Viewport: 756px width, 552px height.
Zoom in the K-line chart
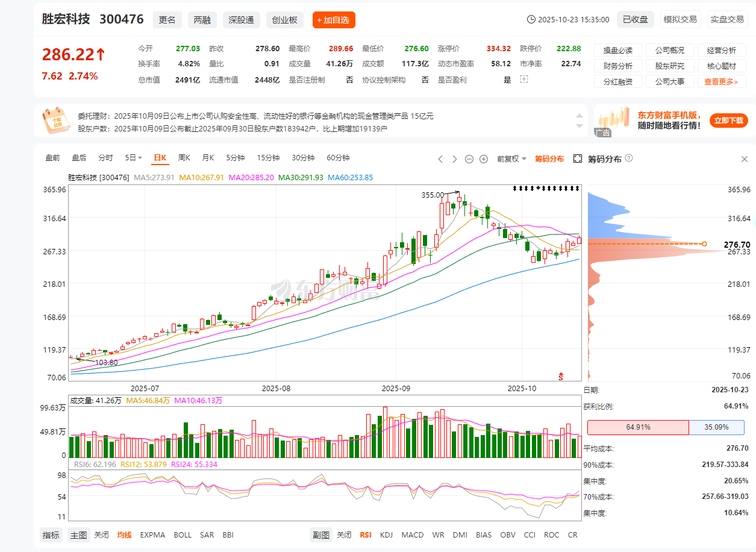pyautogui.click(x=483, y=159)
